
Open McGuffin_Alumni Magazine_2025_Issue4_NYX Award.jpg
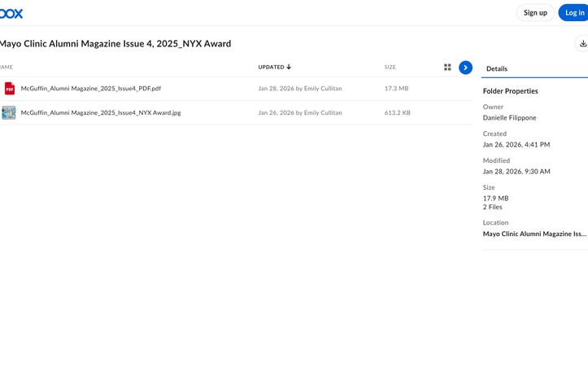point(101,112)
